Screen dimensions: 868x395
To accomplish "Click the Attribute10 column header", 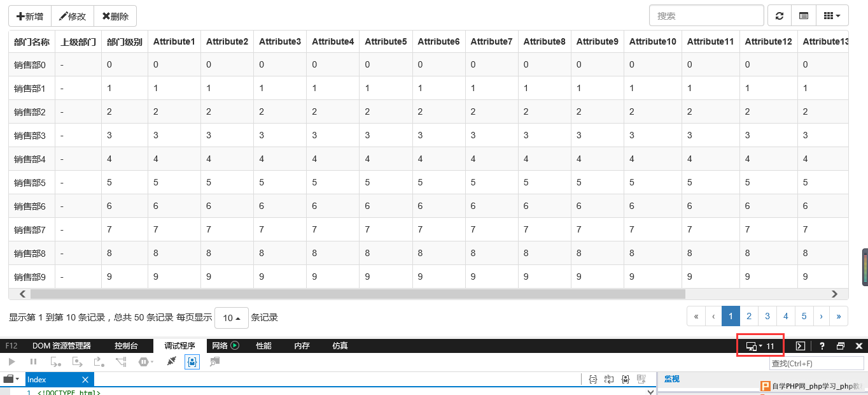I will coord(653,41).
